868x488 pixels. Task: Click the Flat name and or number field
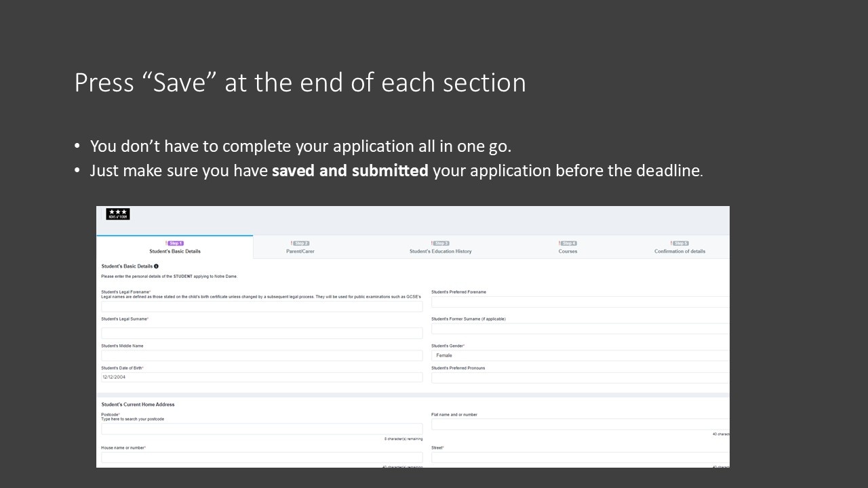tap(580, 424)
